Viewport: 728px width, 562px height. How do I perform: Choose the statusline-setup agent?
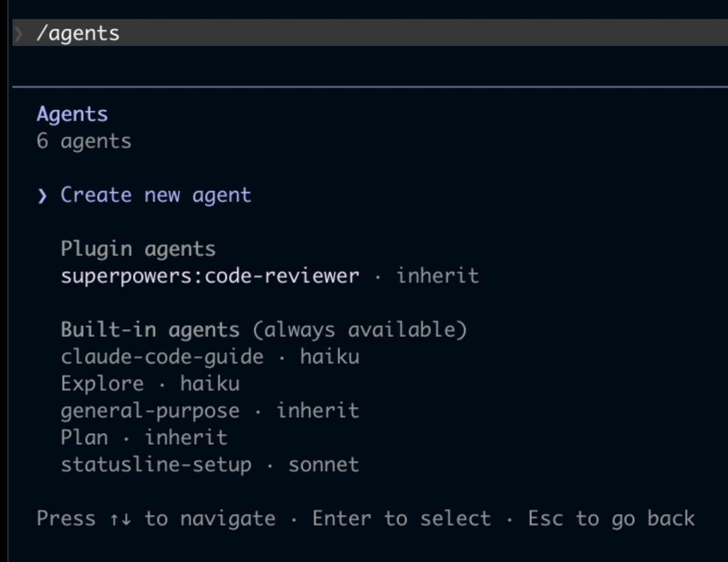210,465
